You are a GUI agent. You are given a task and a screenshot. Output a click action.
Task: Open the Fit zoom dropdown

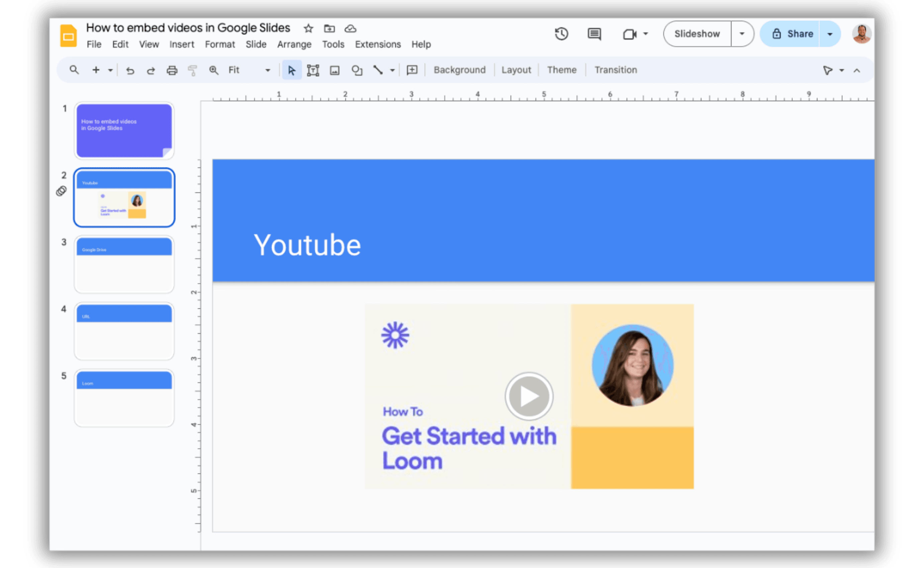pyautogui.click(x=268, y=70)
